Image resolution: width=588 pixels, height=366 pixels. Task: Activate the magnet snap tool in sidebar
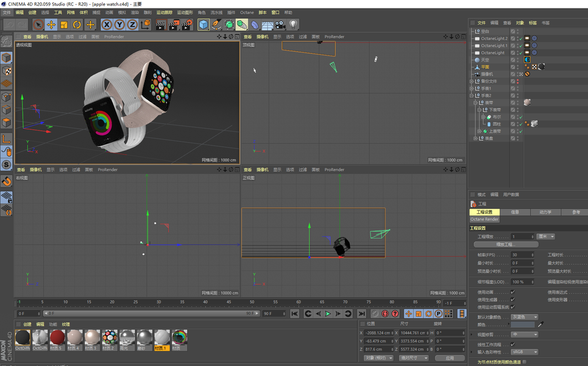[x=6, y=181]
